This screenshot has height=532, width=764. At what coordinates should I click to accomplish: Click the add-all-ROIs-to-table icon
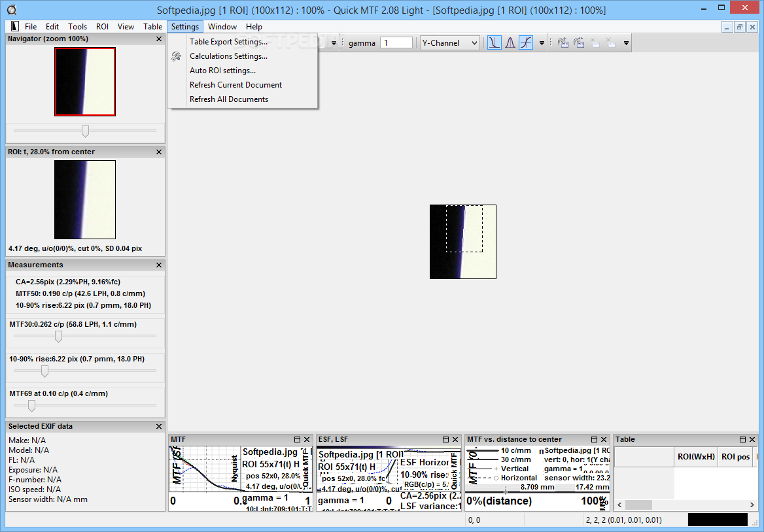click(579, 43)
